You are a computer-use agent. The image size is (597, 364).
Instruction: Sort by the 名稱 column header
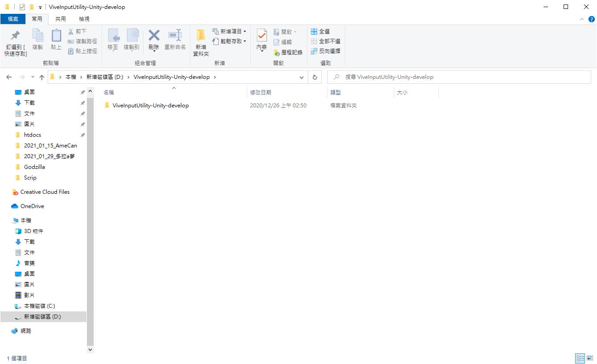click(x=109, y=93)
